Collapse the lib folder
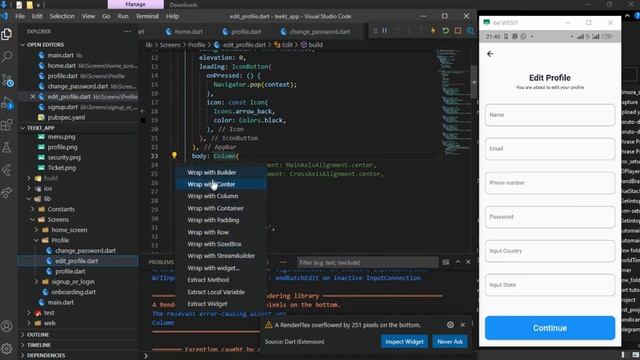 (29, 199)
